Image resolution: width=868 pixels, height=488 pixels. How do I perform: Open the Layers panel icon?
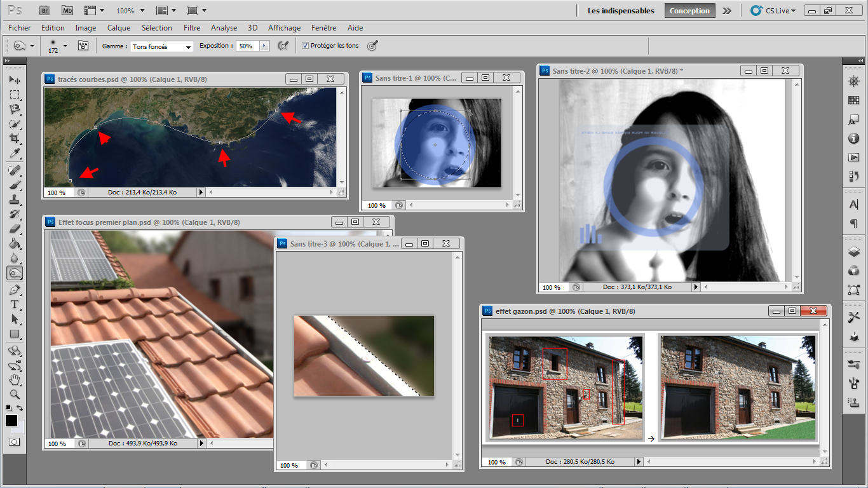tap(854, 252)
